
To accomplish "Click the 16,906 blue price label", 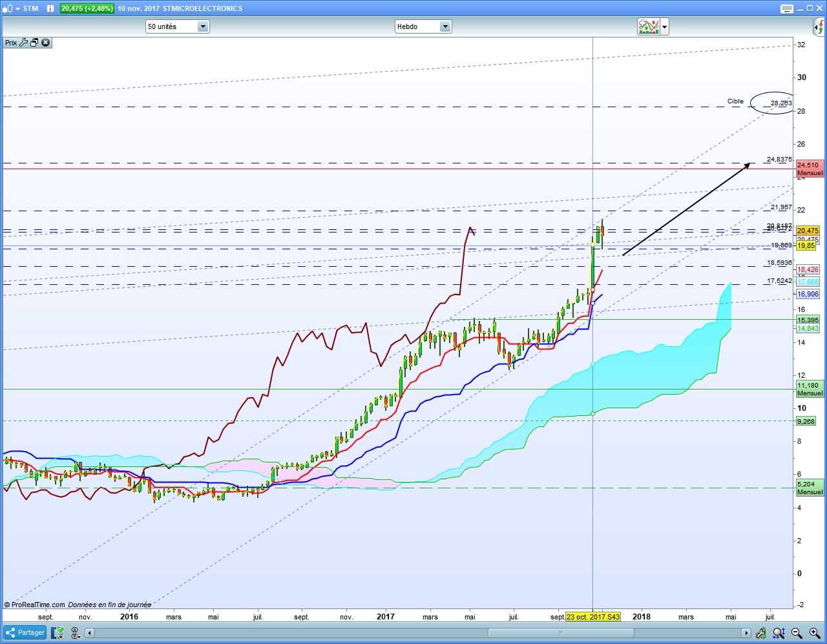I will (808, 295).
